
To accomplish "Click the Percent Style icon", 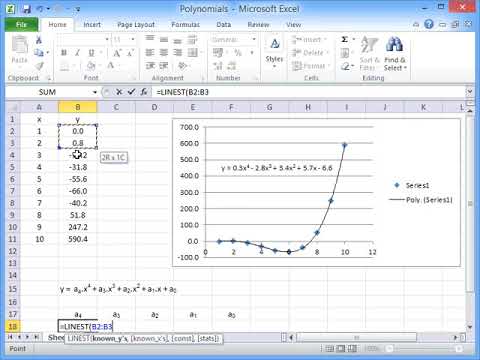I will tap(238, 53).
